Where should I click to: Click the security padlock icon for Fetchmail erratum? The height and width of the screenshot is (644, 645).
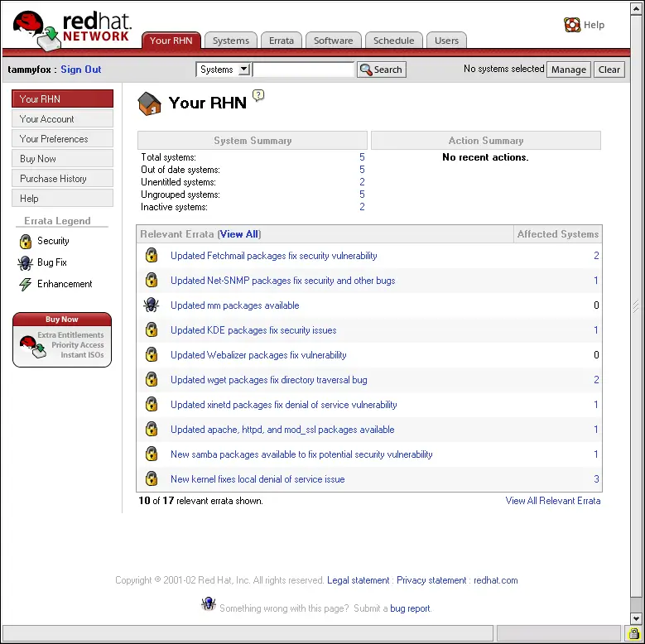pyautogui.click(x=152, y=256)
